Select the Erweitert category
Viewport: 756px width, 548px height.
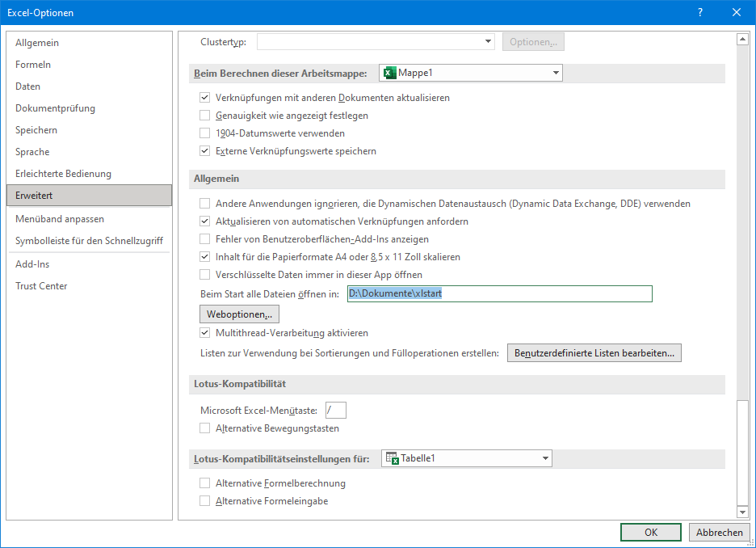pyautogui.click(x=89, y=196)
